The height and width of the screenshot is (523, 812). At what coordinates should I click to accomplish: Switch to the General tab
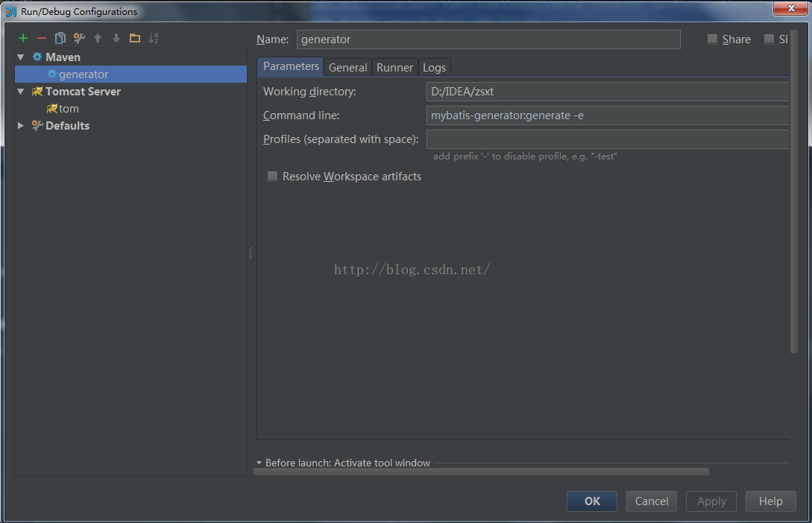347,67
